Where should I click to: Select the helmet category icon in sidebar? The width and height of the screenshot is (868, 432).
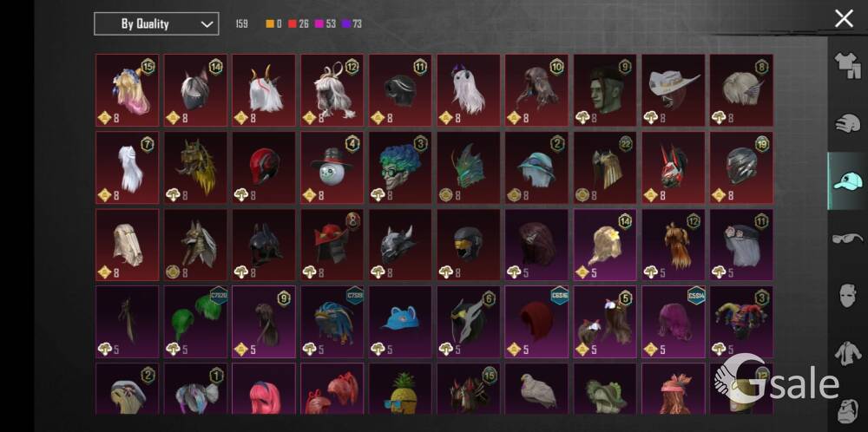point(848,123)
